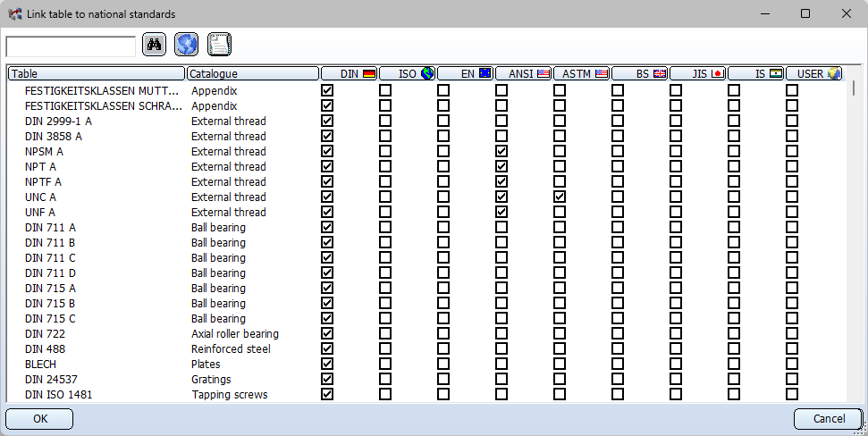Click the German flag in DIN header
This screenshot has height=436, width=868.
coord(369,73)
